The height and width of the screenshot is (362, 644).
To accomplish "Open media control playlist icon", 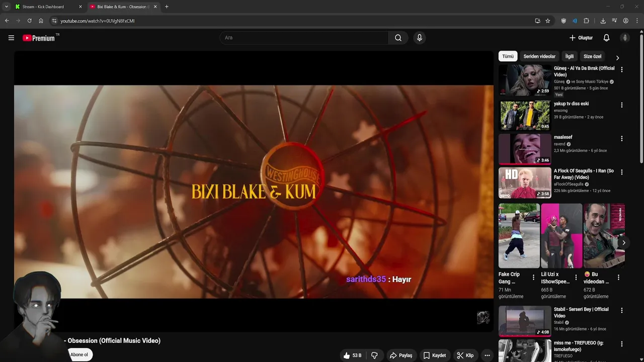I will pyautogui.click(x=614, y=21).
